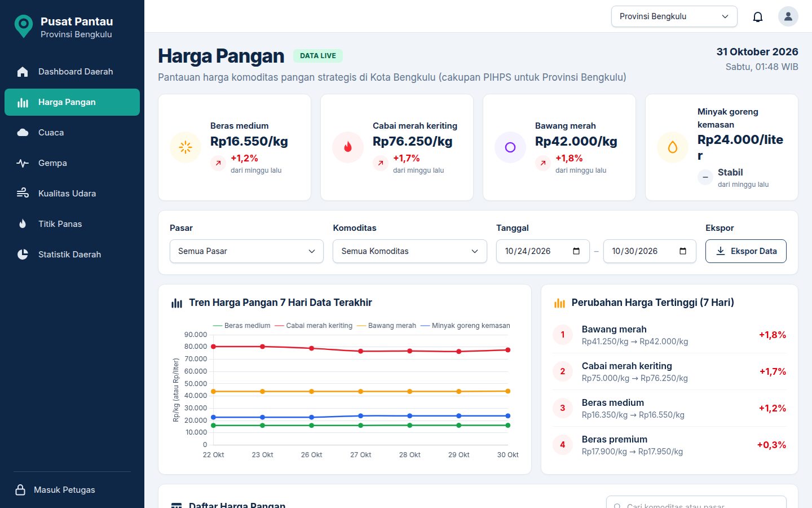Image resolution: width=812 pixels, height=508 pixels.
Task: Click the red Cabai data point at 30 Okt
Action: click(x=508, y=350)
